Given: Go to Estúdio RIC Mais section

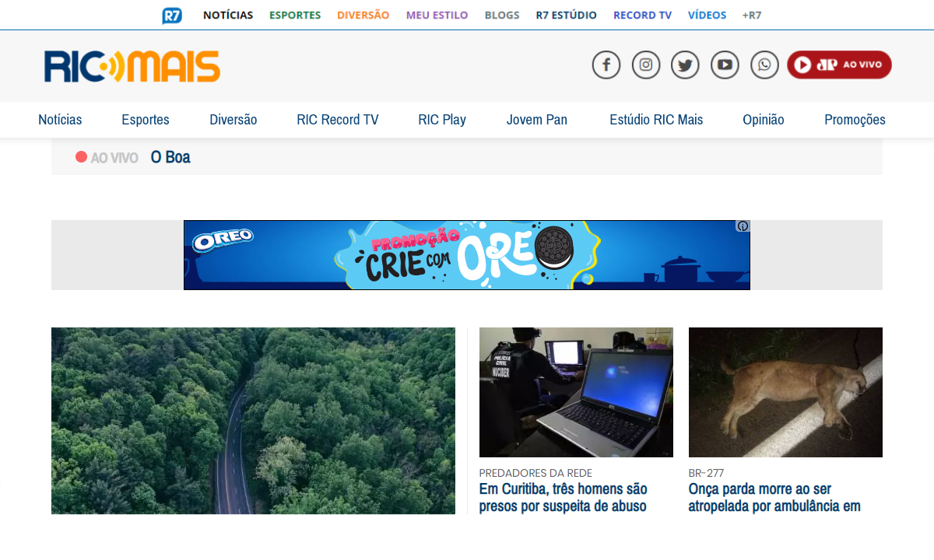Looking at the screenshot, I should (x=656, y=120).
